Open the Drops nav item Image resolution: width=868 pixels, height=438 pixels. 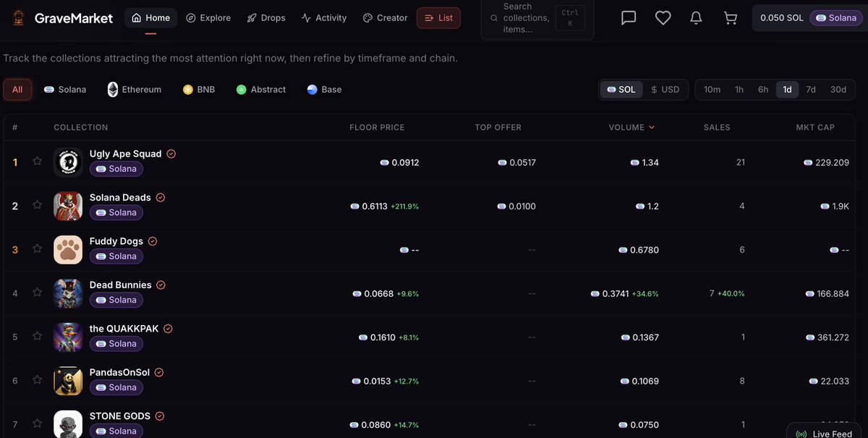pos(266,18)
